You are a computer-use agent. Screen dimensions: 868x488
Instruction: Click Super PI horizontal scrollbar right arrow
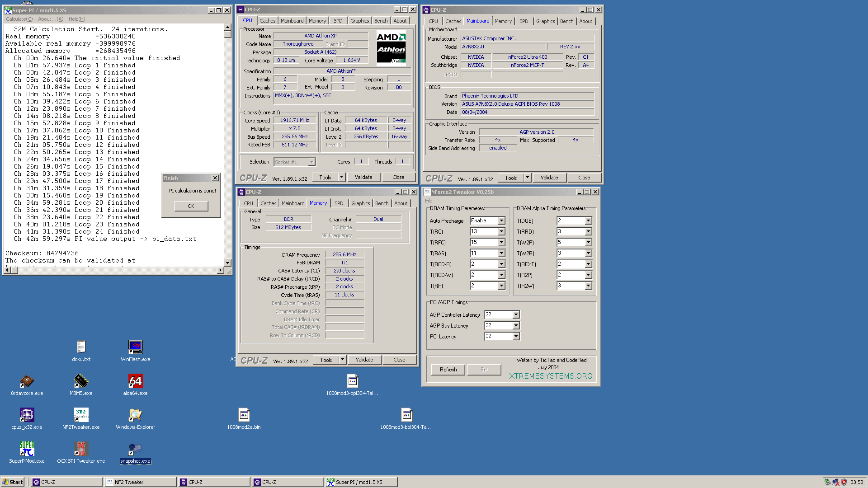coord(220,270)
